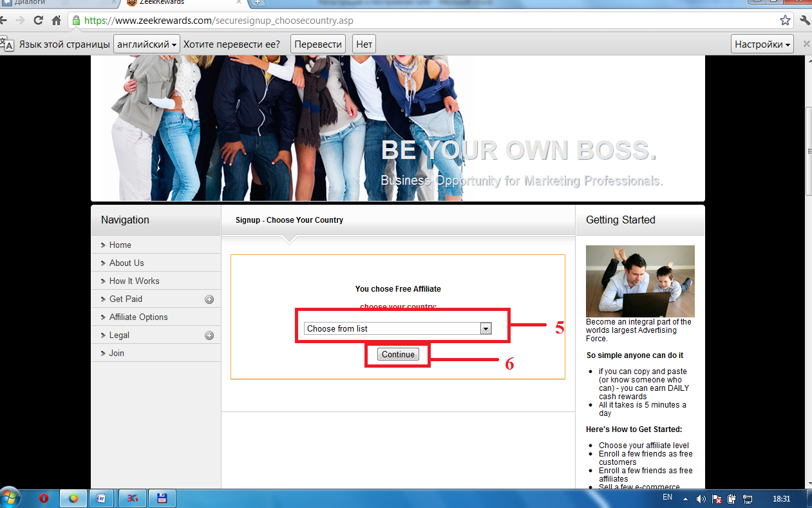Click the 'Getting Started' sidebar heading
This screenshot has height=508, width=812.
[621, 220]
